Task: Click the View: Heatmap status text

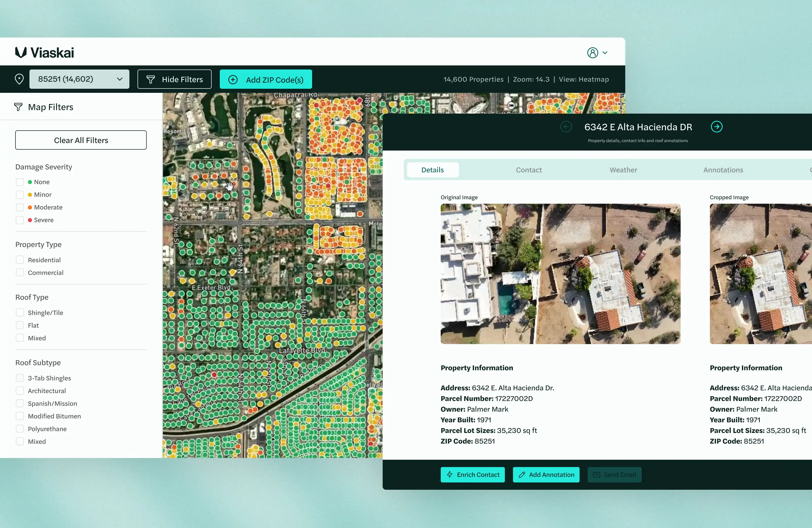Action: [584, 79]
